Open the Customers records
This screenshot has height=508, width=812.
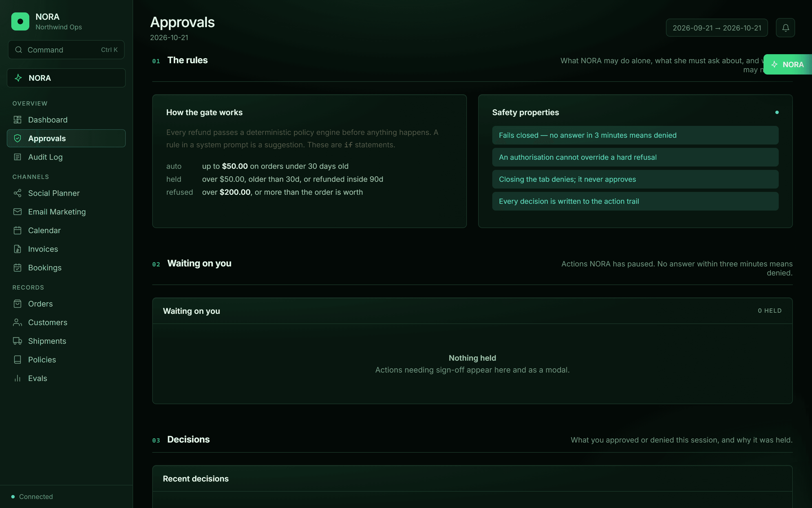(66, 323)
